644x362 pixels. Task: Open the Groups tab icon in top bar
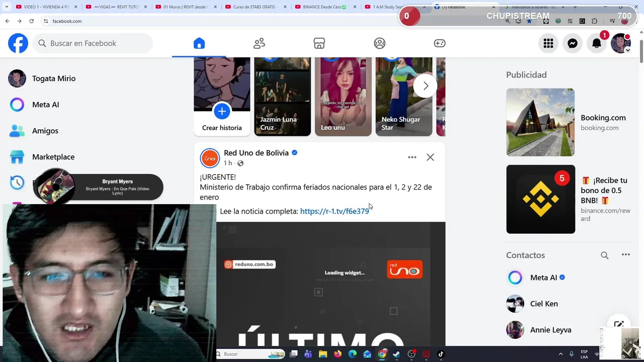[x=380, y=43]
